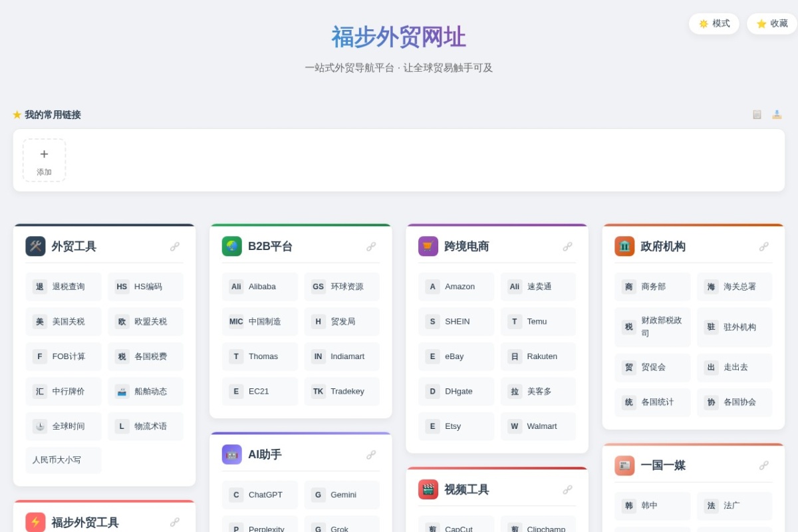Open the FOB计算 tool link
This screenshot has width=798, height=532.
[x=64, y=356]
